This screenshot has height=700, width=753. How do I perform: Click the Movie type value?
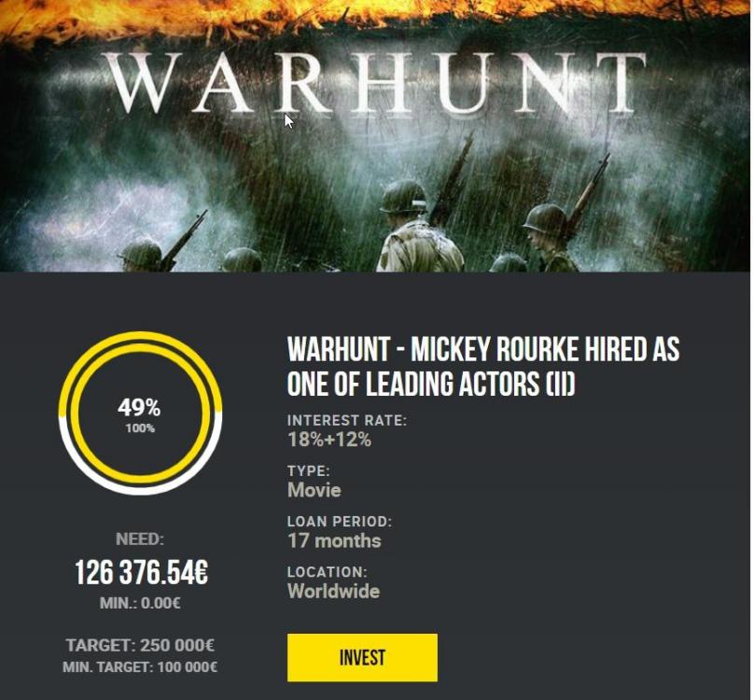point(314,490)
